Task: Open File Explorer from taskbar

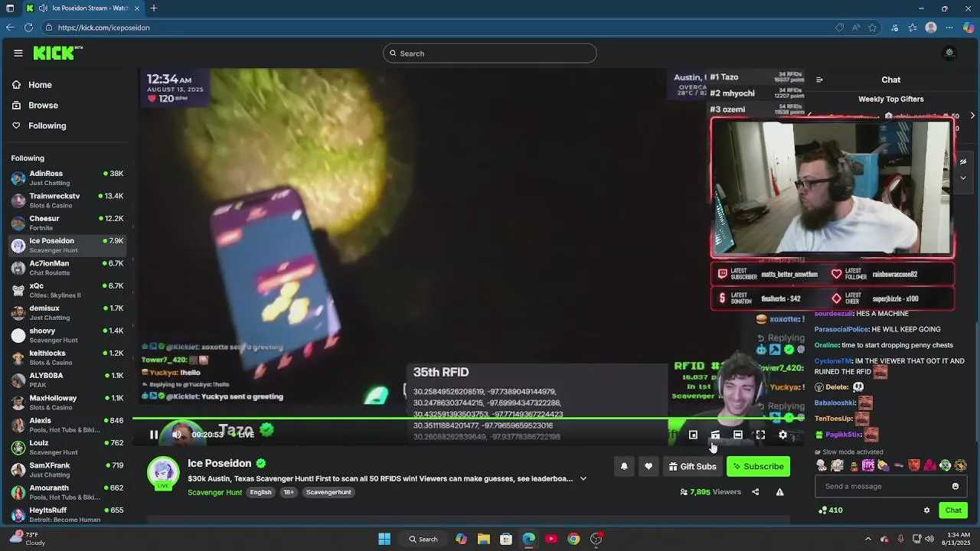Action: tap(484, 539)
